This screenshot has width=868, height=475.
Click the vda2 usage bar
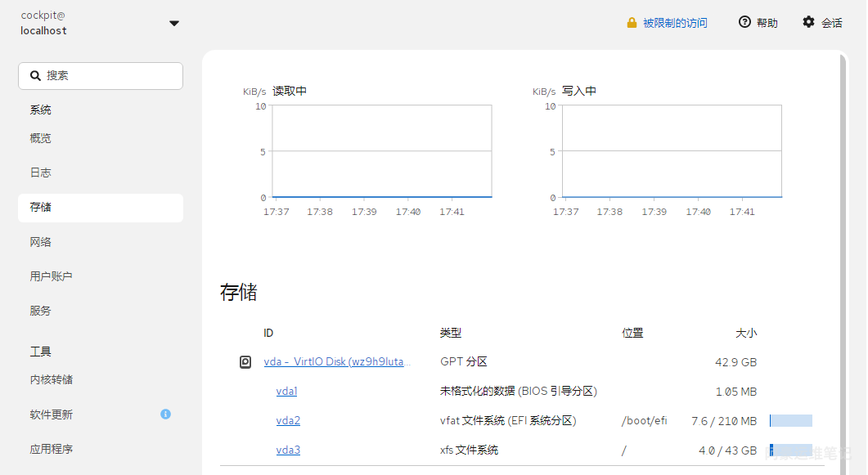pos(790,420)
